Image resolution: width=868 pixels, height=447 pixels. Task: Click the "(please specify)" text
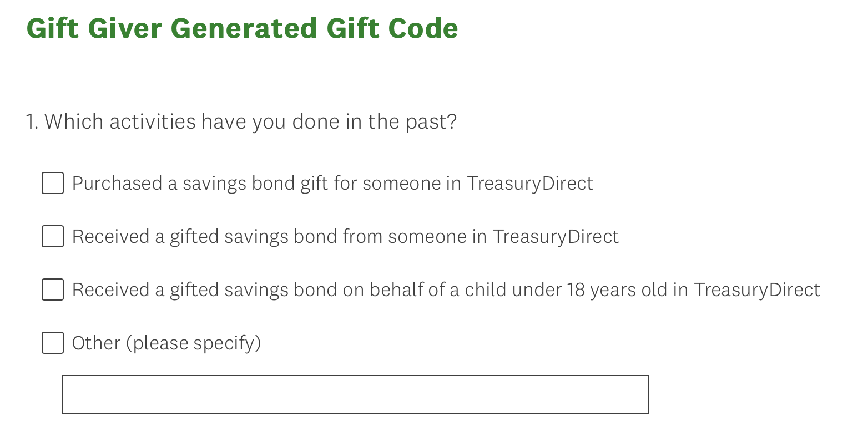tap(193, 343)
